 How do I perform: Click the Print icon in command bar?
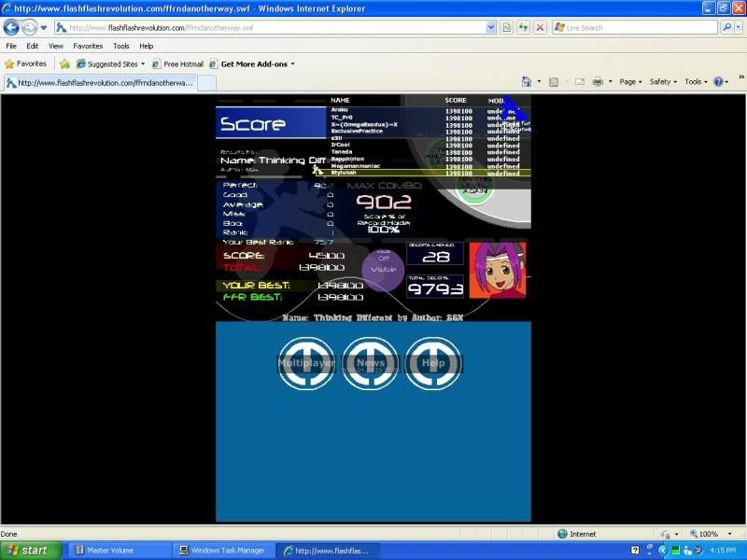tap(598, 82)
